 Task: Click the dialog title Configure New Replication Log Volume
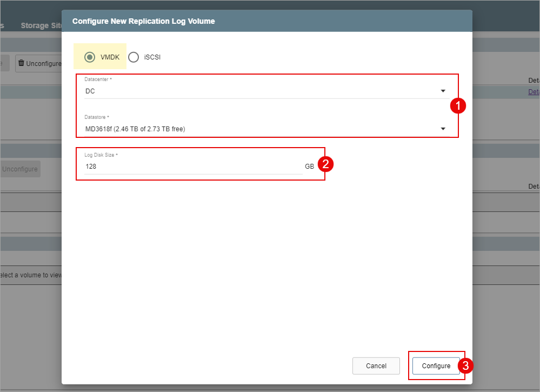pyautogui.click(x=143, y=21)
